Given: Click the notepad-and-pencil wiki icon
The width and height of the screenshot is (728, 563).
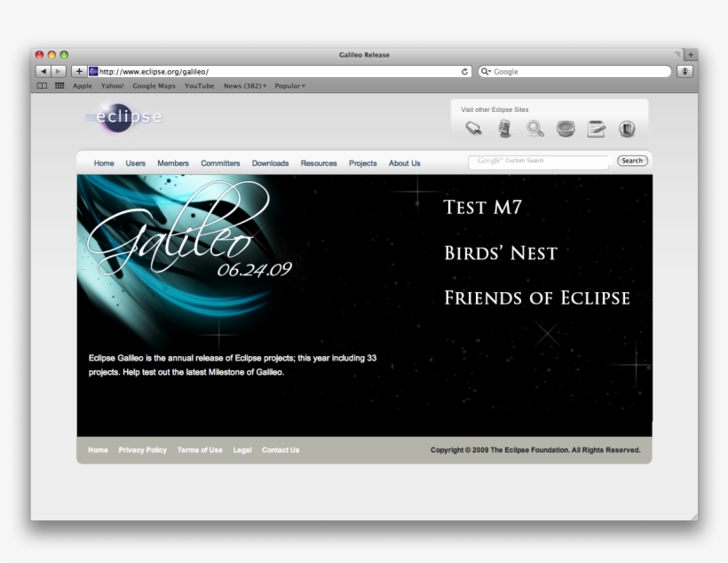Looking at the screenshot, I should click(595, 127).
